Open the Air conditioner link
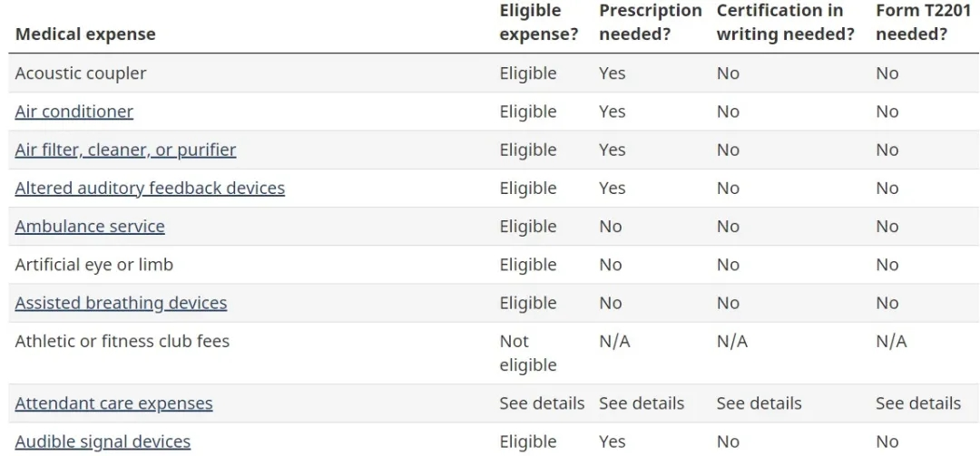Image resolution: width=980 pixels, height=456 pixels. click(x=73, y=112)
